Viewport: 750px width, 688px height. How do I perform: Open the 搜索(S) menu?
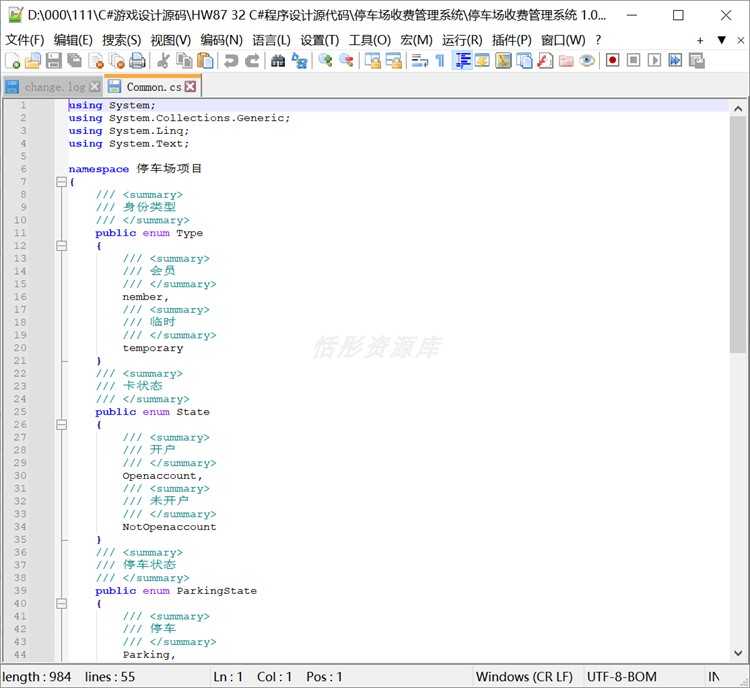pyautogui.click(x=121, y=40)
